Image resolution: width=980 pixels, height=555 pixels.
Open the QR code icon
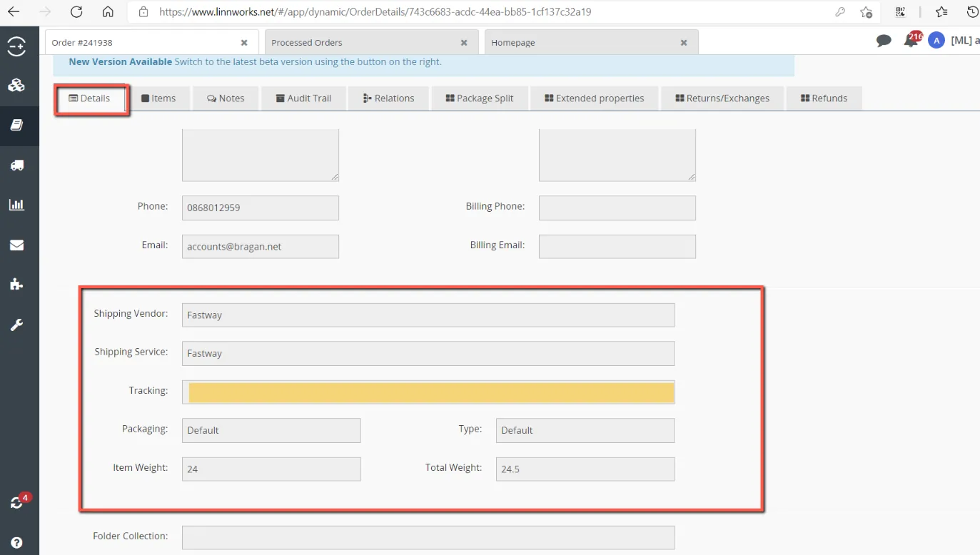(900, 12)
